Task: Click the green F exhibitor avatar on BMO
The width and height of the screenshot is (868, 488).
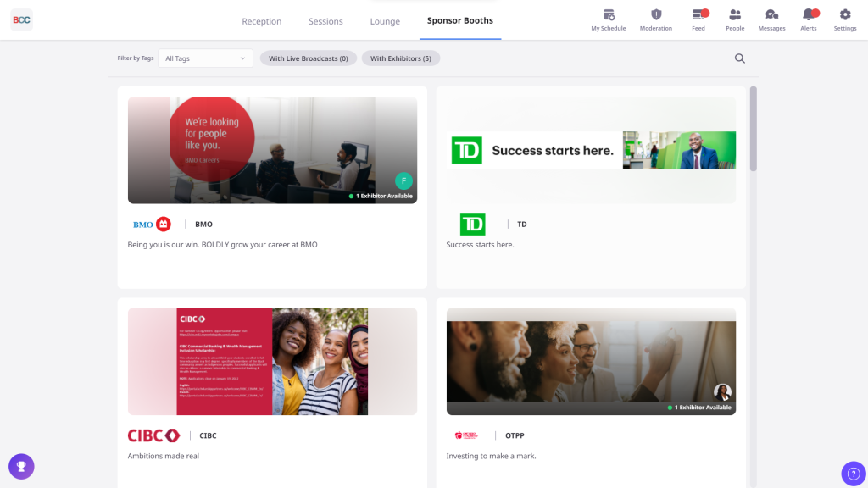Action: pos(403,181)
